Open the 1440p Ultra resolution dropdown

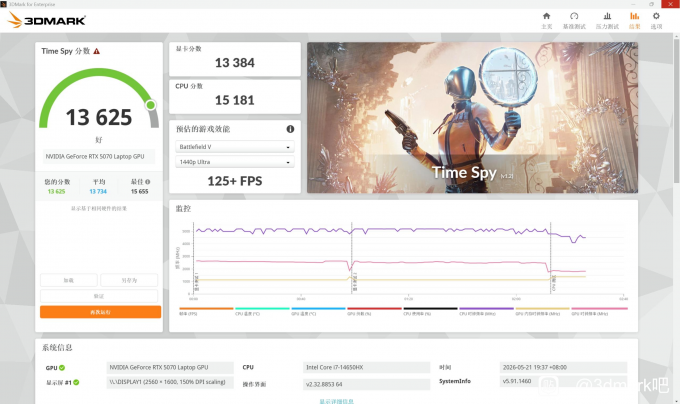point(235,162)
